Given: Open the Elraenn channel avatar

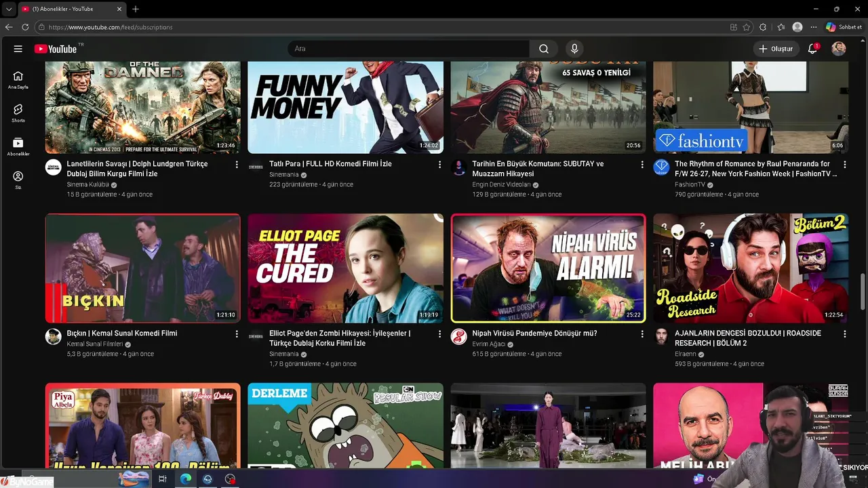Looking at the screenshot, I should pyautogui.click(x=661, y=337).
